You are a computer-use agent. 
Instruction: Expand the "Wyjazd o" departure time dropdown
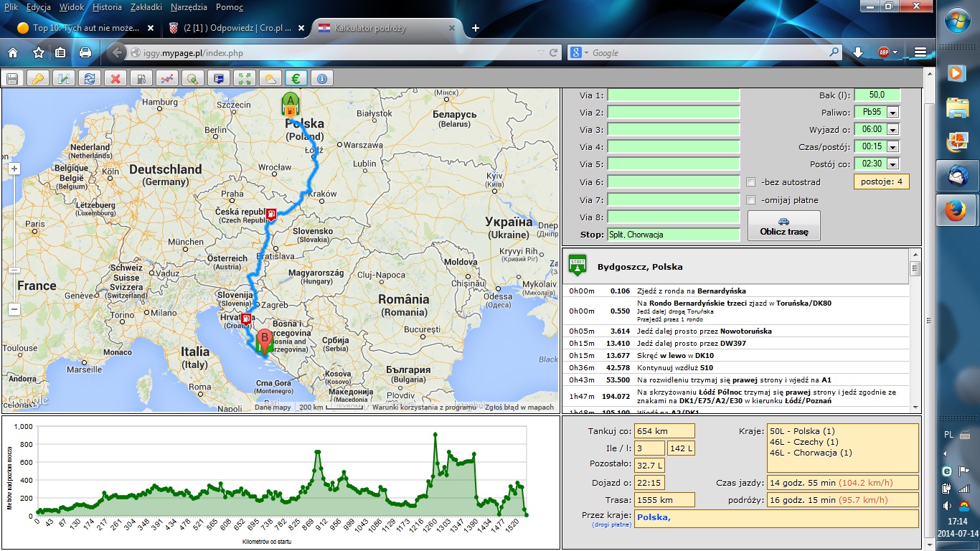point(892,130)
